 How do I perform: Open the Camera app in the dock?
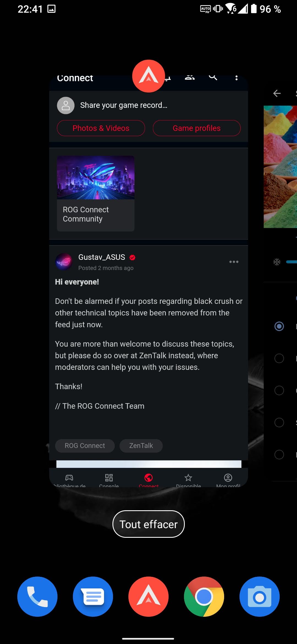click(x=260, y=597)
